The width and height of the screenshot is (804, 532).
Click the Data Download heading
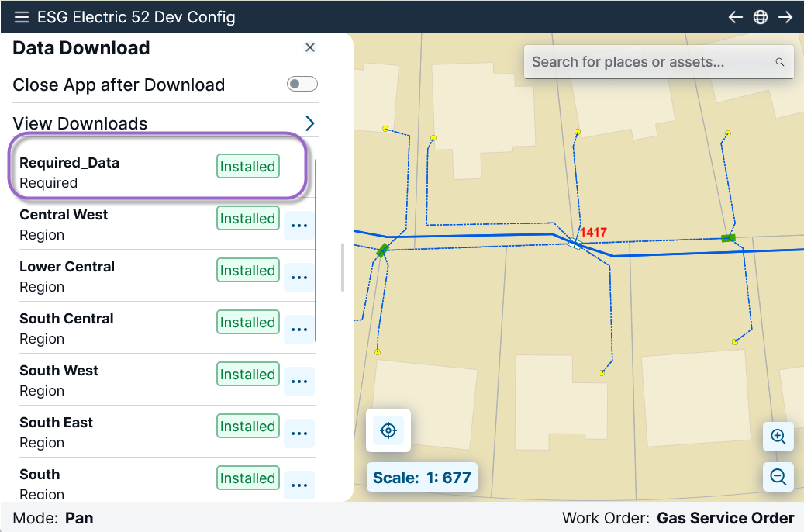(x=81, y=48)
